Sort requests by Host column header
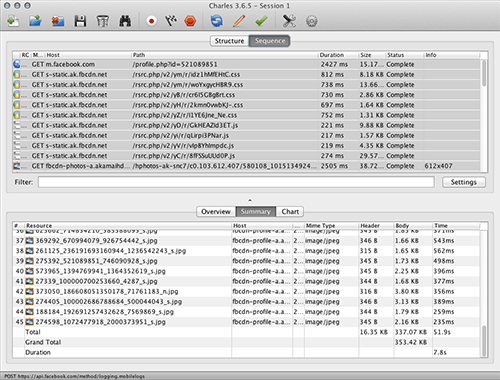The width and height of the screenshot is (500, 380). (x=88, y=55)
